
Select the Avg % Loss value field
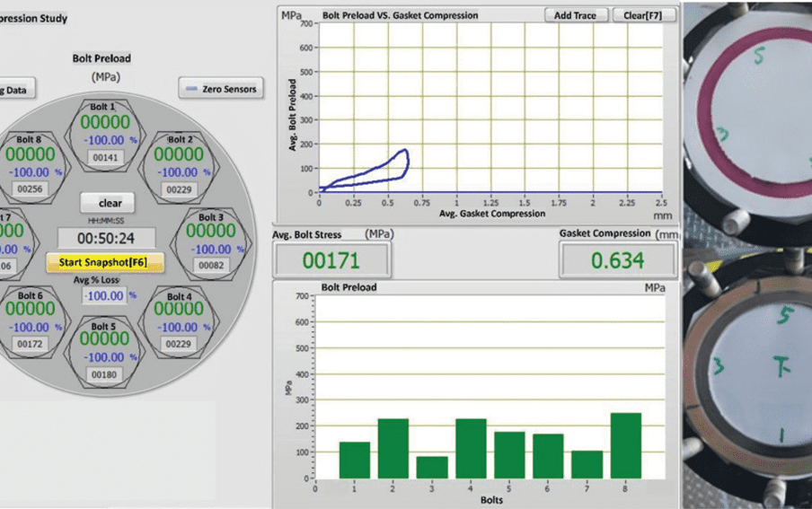click(x=104, y=295)
